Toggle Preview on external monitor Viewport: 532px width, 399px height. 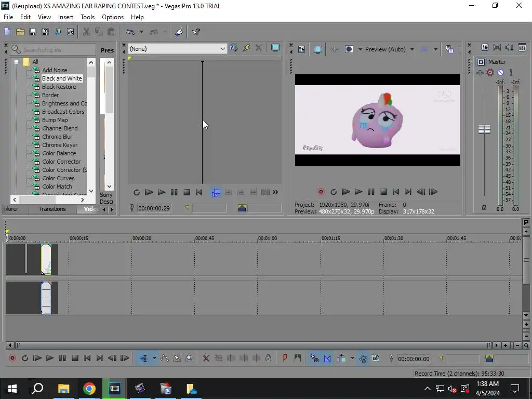318,49
